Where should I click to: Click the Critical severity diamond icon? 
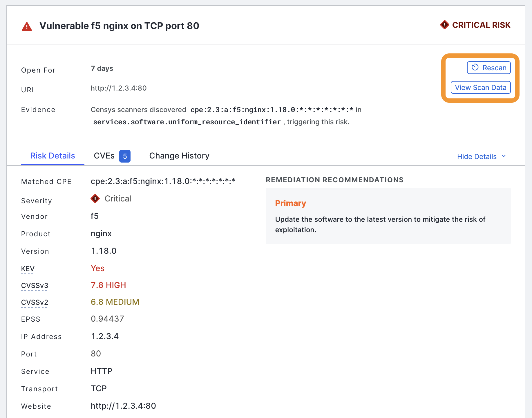coord(95,199)
